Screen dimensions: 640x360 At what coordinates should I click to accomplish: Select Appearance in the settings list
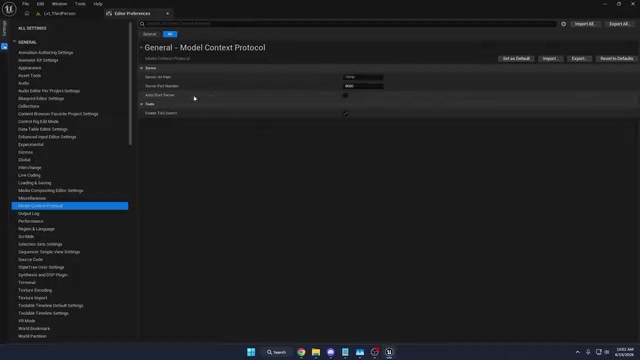tap(29, 68)
